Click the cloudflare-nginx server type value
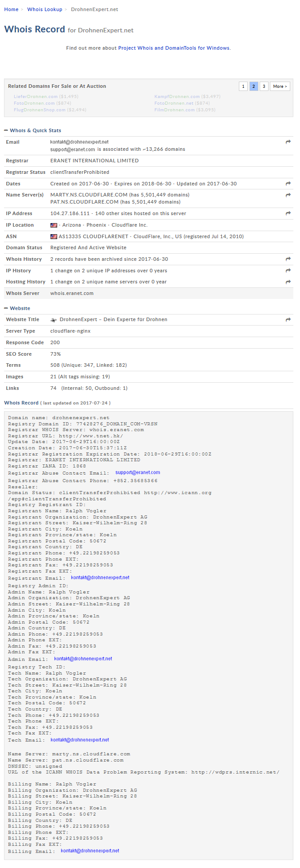The width and height of the screenshot is (300, 868). tap(70, 331)
